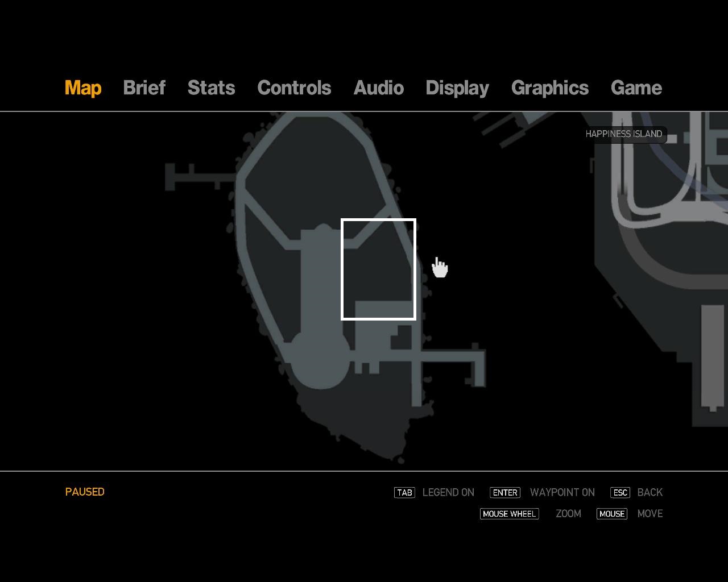Click the ESC key icon
This screenshot has width=728, height=582.
point(620,492)
